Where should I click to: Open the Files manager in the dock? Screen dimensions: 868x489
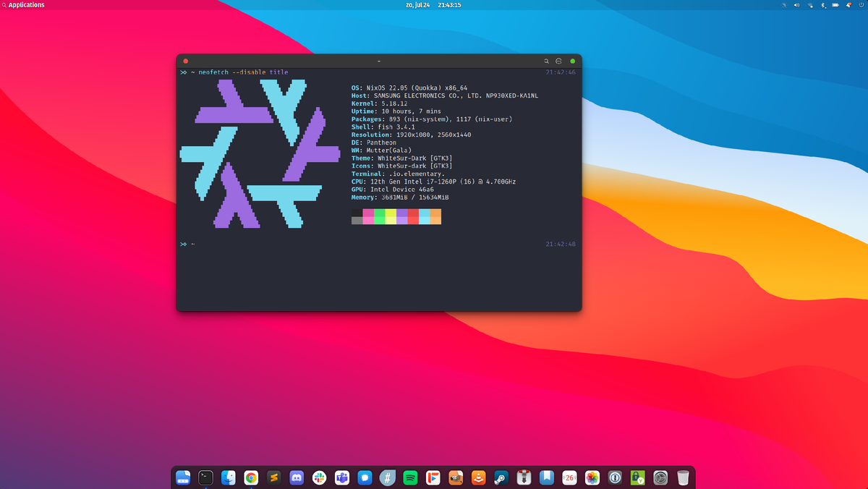(x=183, y=477)
